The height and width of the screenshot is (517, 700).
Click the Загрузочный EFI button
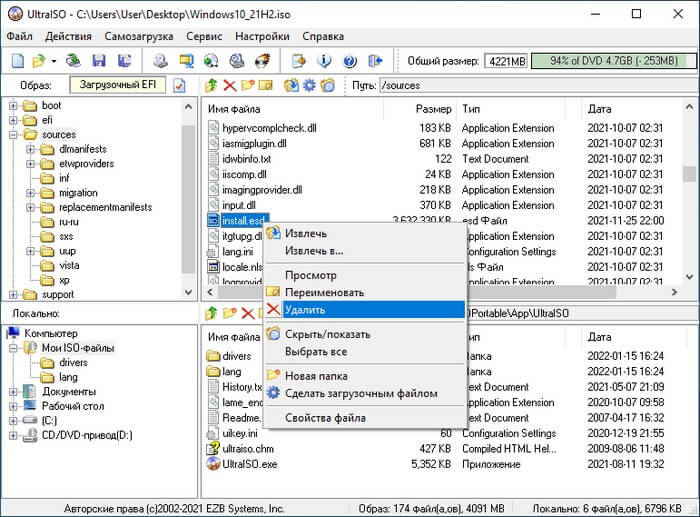point(117,86)
